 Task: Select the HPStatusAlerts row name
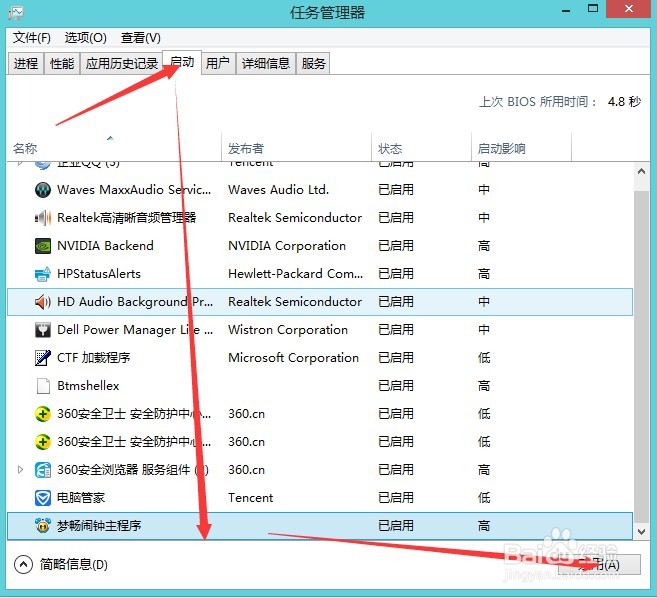99,274
